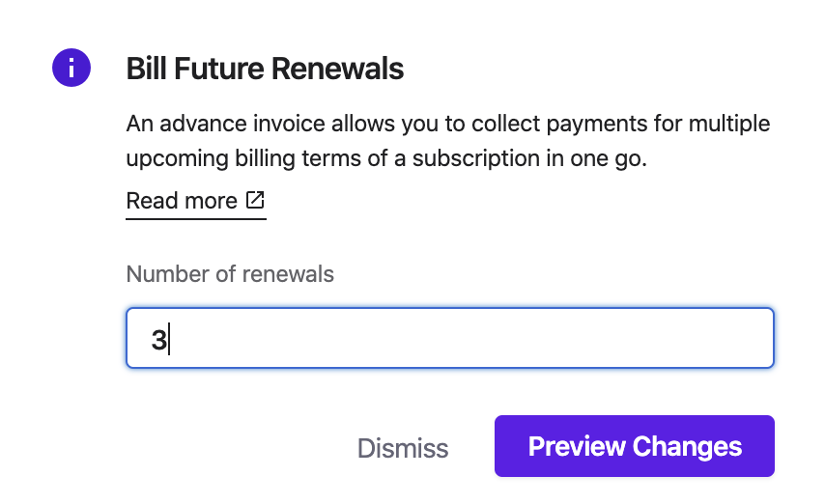
Task: Click the Preview Changes button
Action: tap(634, 446)
